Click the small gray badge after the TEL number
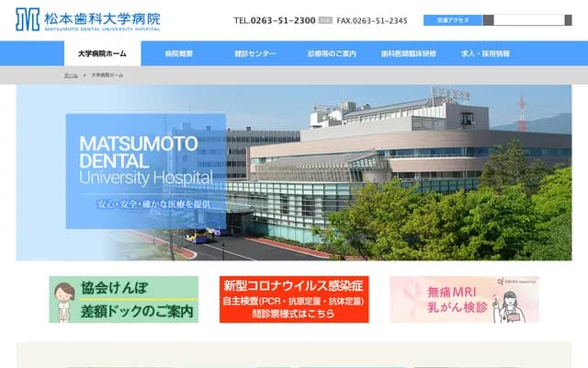 click(x=325, y=20)
